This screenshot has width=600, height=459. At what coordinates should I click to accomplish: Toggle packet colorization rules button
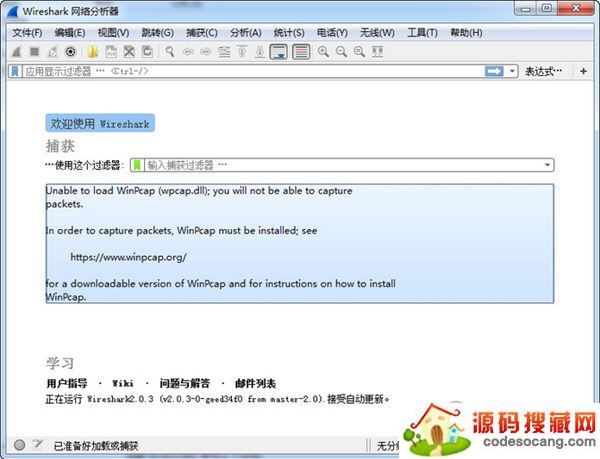point(301,52)
